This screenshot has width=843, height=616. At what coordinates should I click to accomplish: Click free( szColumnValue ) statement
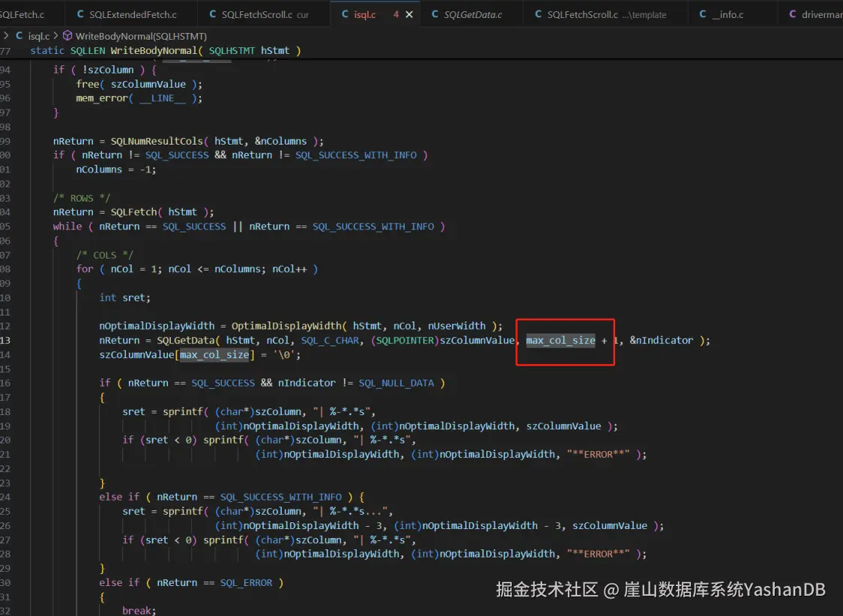[139, 85]
